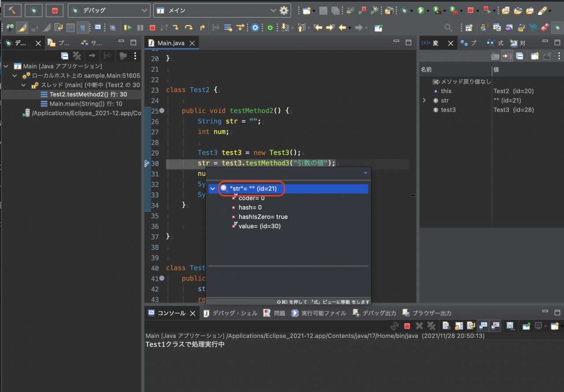Viewport: 564px width, 392px height.
Task: Open the デバッグ launch configuration dropdown
Action: pos(109,10)
